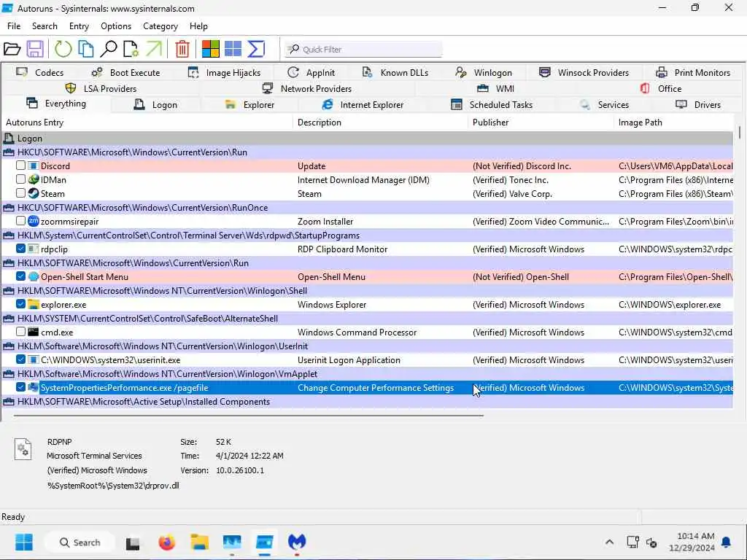
Task: Enable the IDMan autorun checkbox
Action: (x=20, y=179)
